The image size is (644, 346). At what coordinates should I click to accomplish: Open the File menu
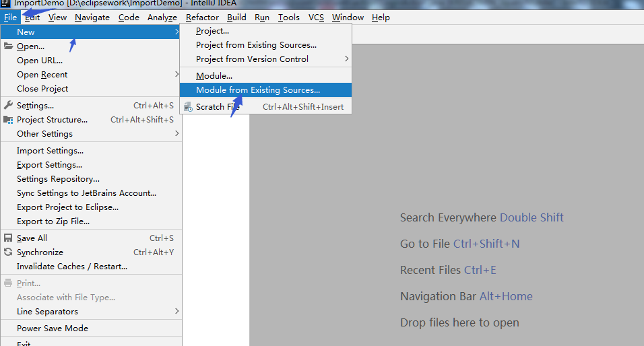pyautogui.click(x=10, y=18)
